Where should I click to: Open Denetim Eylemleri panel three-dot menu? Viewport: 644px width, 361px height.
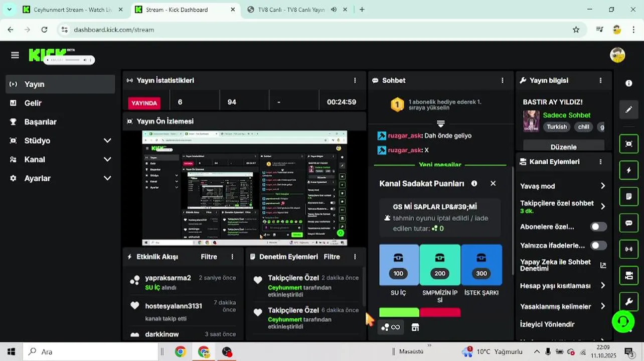[355, 257]
